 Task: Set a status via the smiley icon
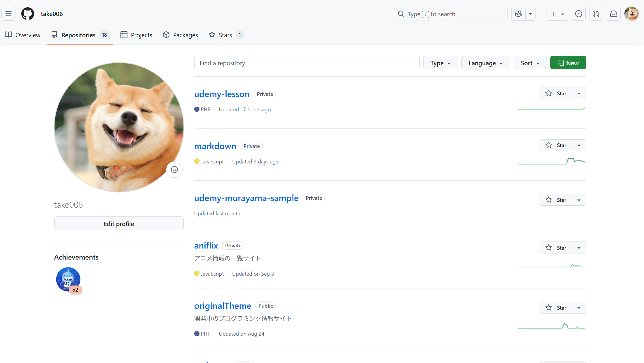pyautogui.click(x=174, y=169)
